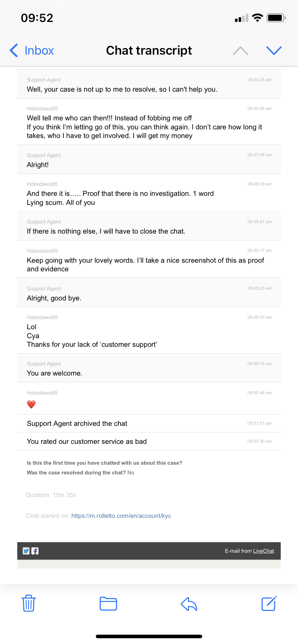The height and width of the screenshot is (644, 298).
Task: Compose new message icon
Action: [x=269, y=603]
